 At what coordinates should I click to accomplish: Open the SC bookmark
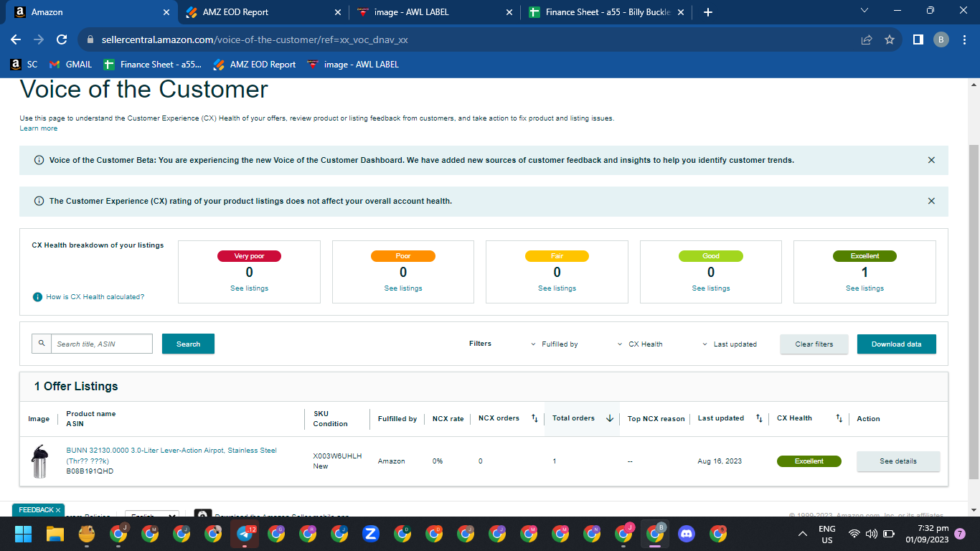click(x=24, y=65)
